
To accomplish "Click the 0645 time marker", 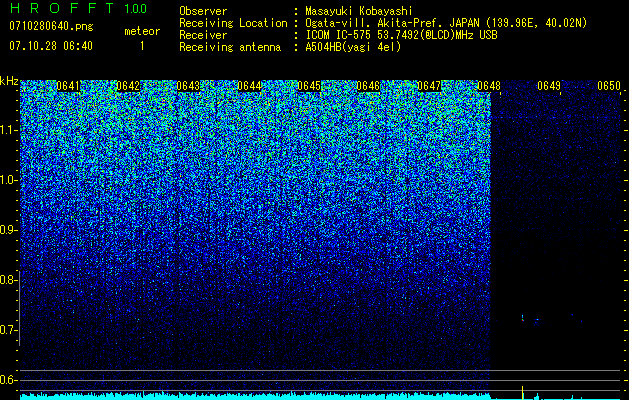I will (x=309, y=86).
